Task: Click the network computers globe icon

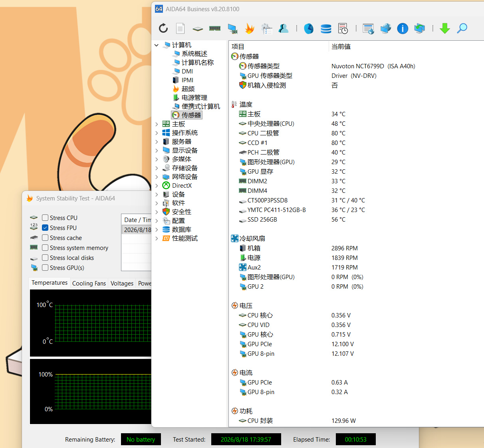Action: tap(386, 28)
